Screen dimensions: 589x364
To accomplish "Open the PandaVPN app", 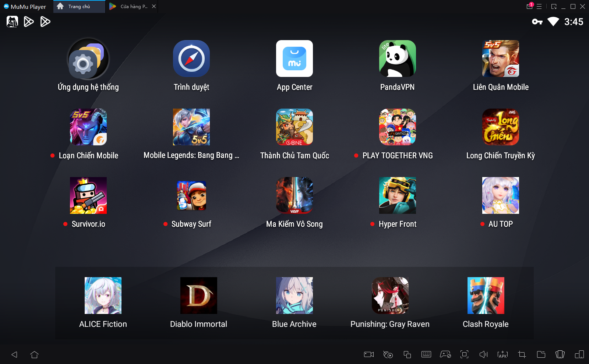I will click(397, 59).
